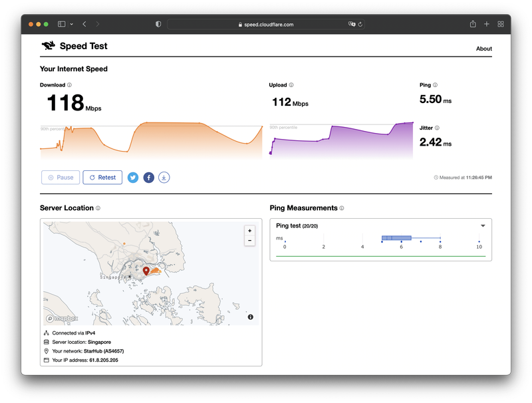Click the download results icon
The image size is (532, 403).
click(164, 178)
